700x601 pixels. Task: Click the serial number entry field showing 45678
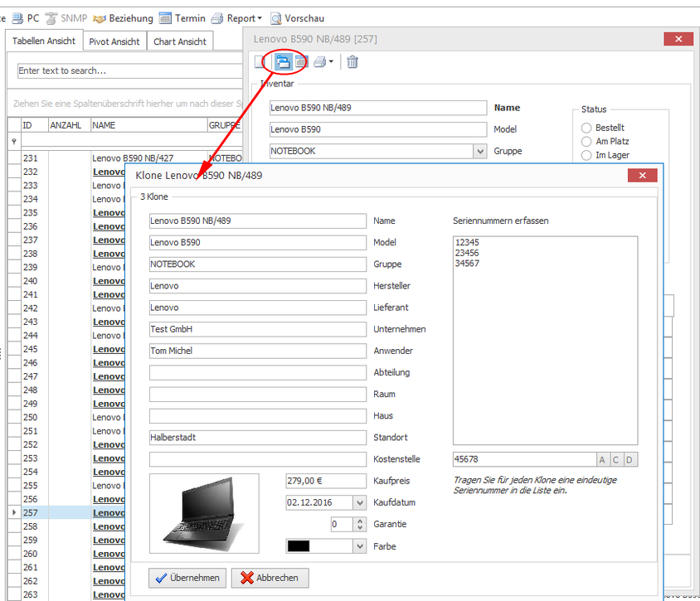[x=524, y=459]
